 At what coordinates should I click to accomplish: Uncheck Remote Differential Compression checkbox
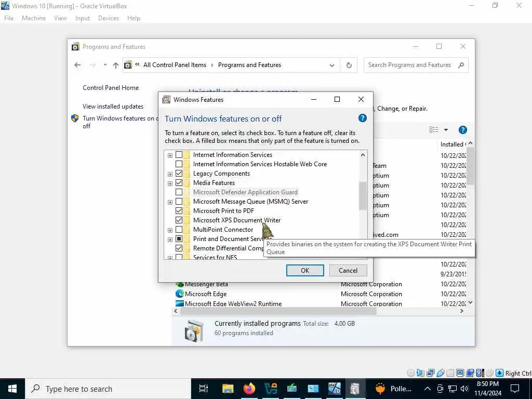[179, 248]
